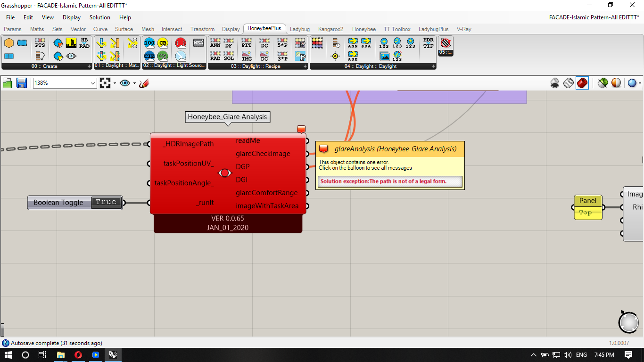This screenshot has height=362, width=644.
Task: Expand the 00 :: Create panel
Action: coord(89,66)
